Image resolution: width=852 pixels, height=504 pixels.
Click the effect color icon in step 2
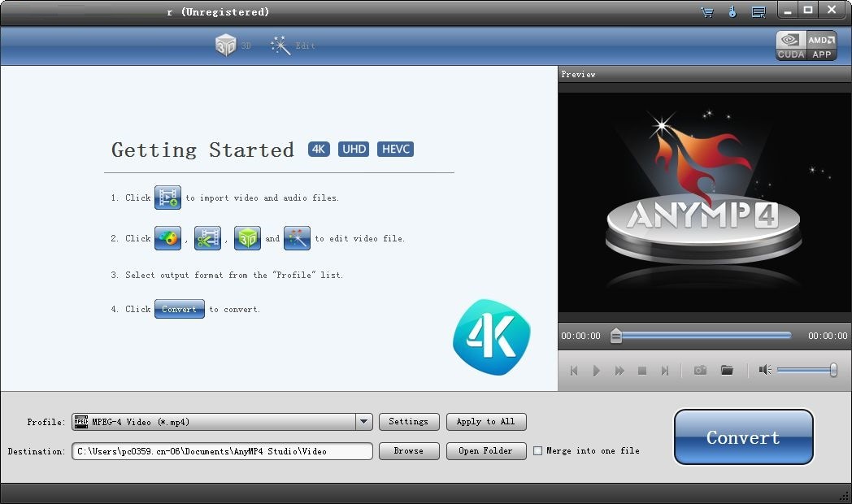168,238
